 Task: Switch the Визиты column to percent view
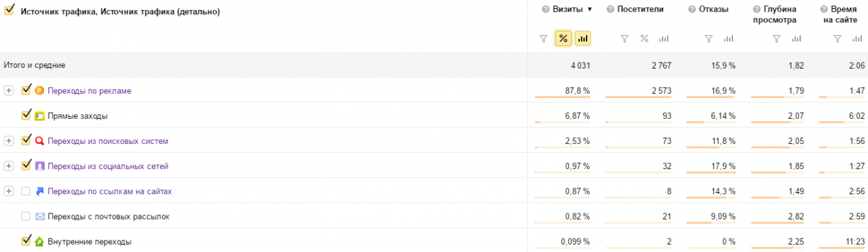563,39
